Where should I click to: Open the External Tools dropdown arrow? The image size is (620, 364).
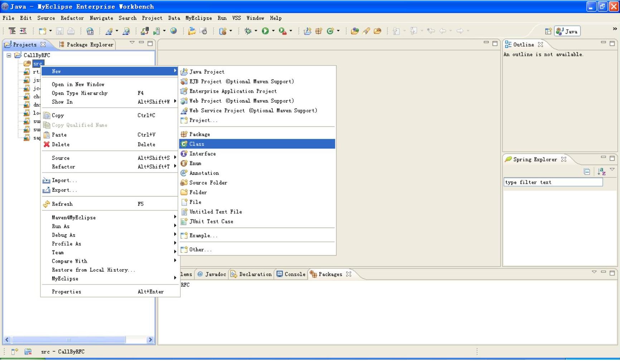pyautogui.click(x=291, y=31)
